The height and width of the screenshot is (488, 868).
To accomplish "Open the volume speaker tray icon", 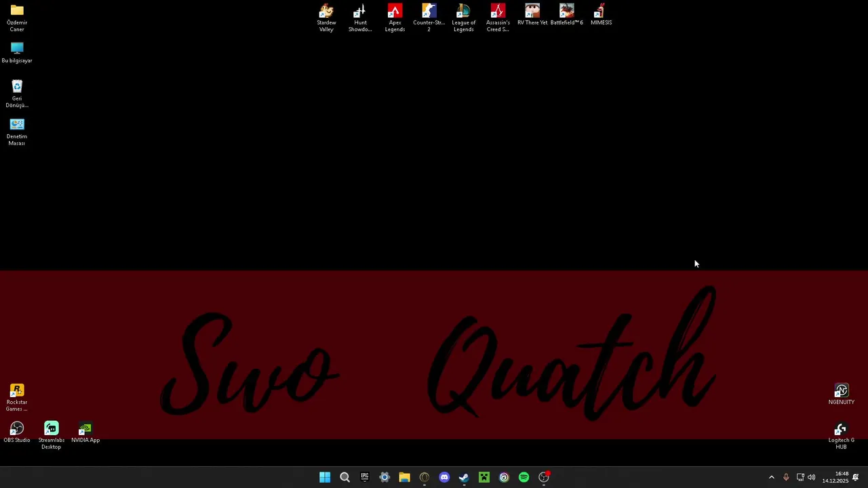I will point(812,477).
